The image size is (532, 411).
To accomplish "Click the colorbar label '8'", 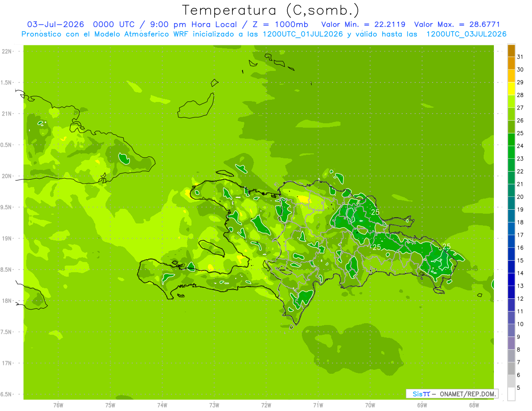I will coord(519,349).
